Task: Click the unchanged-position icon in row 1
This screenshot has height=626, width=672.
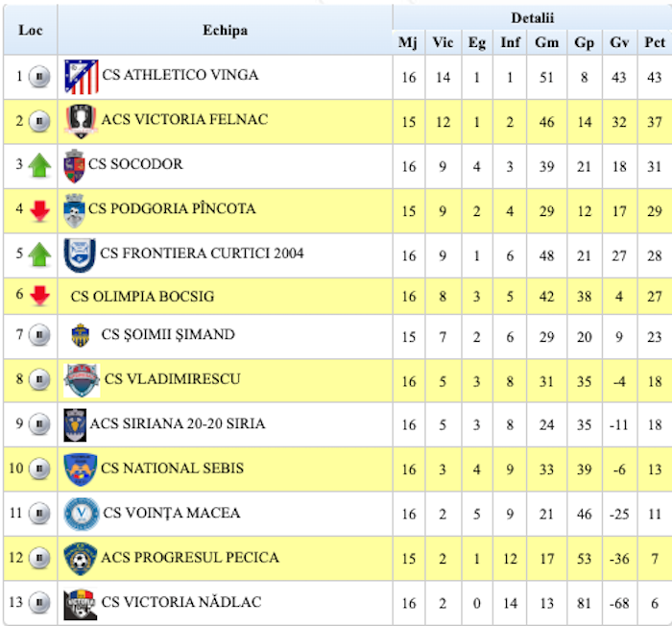Action: (39, 76)
